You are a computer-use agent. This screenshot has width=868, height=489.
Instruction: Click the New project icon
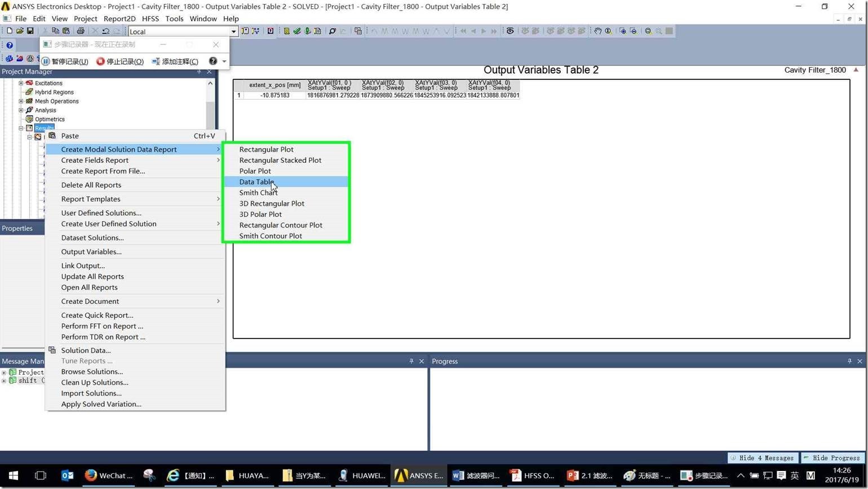click(9, 31)
